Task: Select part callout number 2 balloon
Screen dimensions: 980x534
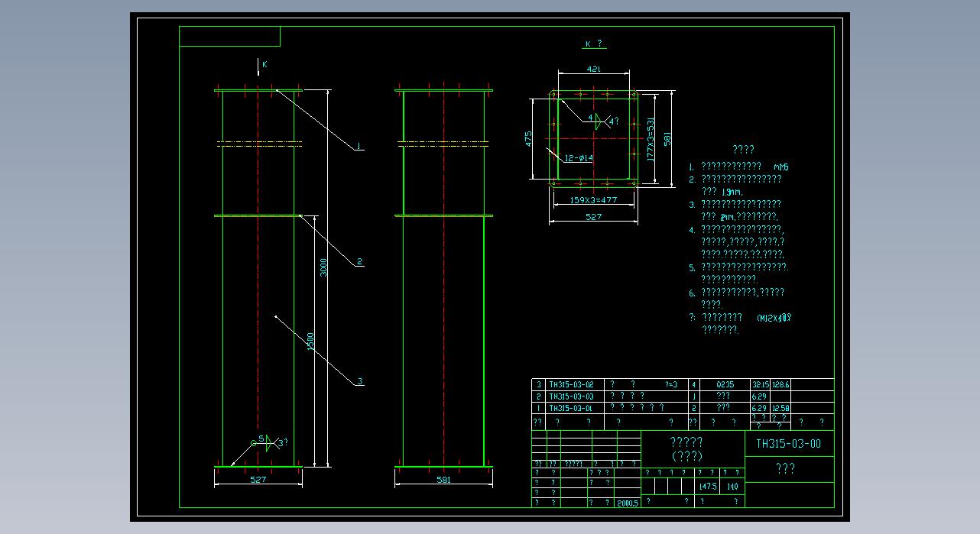Action: (x=359, y=262)
